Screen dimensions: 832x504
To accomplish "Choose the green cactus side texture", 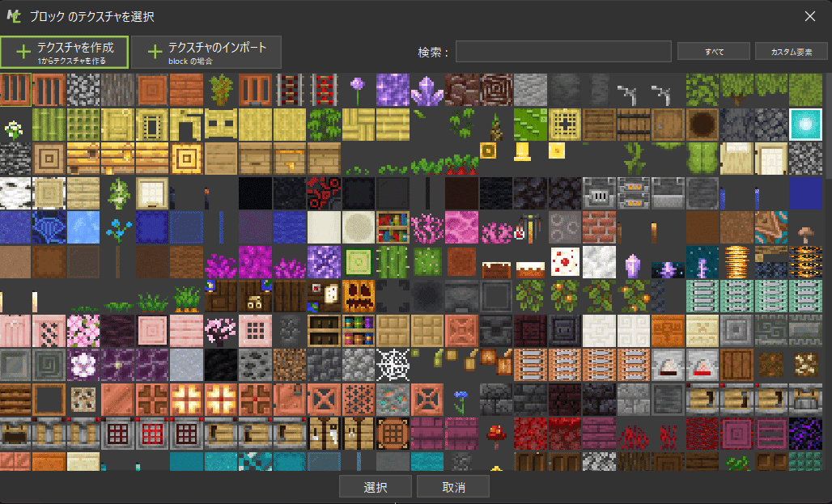I will click(x=393, y=261).
